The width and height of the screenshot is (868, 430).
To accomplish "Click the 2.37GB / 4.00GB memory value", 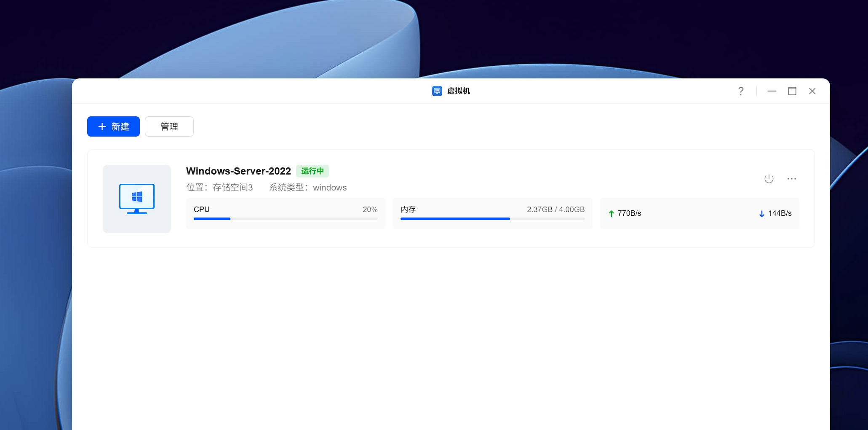I will pos(556,210).
